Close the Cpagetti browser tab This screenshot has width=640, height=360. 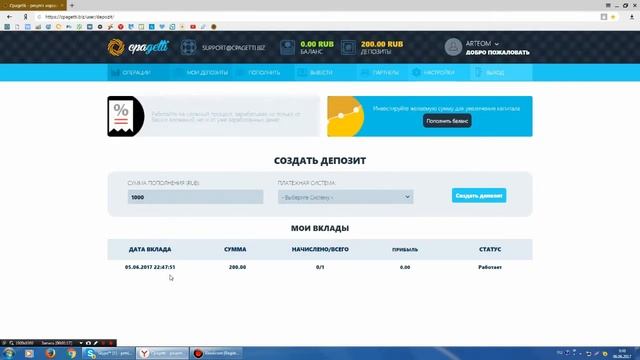[62, 5]
